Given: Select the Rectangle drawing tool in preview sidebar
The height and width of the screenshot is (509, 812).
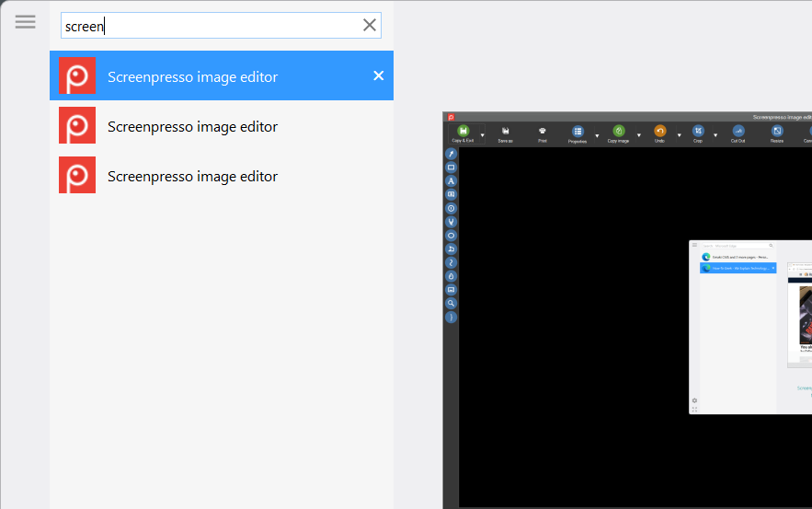Looking at the screenshot, I should coord(451,168).
